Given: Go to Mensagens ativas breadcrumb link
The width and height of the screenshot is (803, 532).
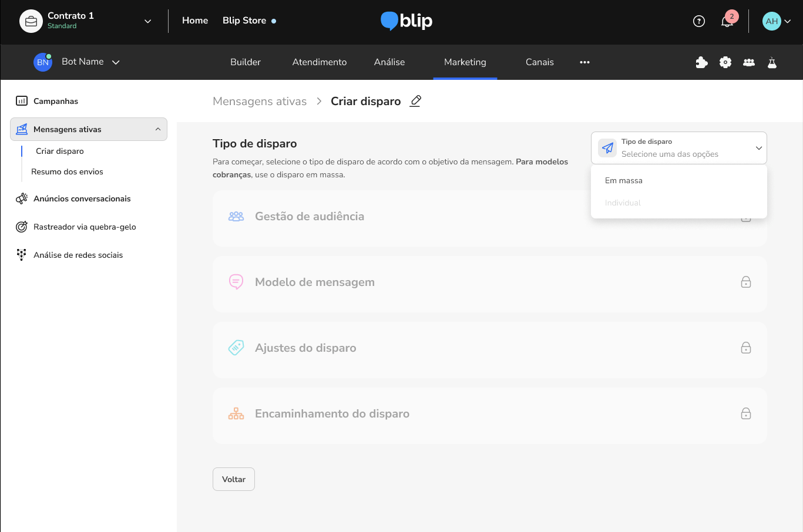Looking at the screenshot, I should click(260, 102).
